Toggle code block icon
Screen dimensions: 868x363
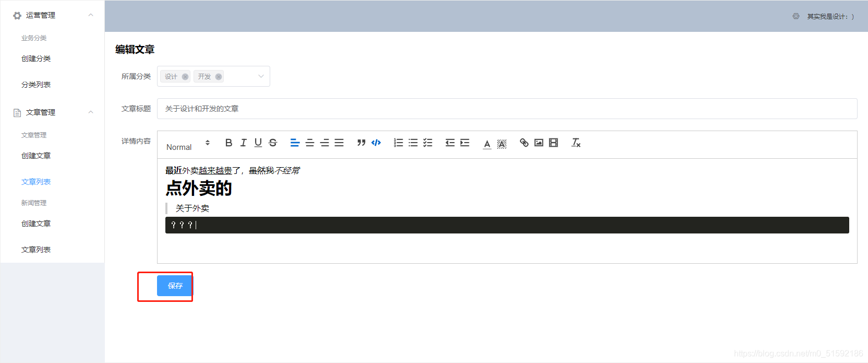point(376,143)
